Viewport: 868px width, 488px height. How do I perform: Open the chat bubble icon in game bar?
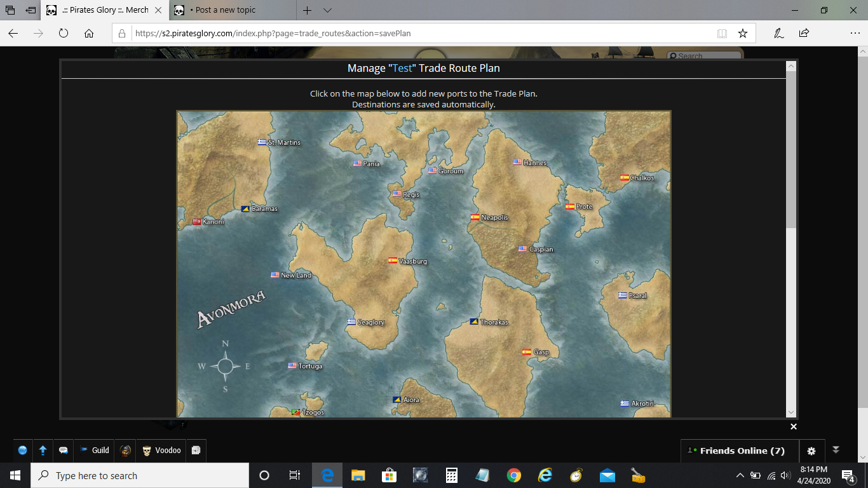[64, 451]
